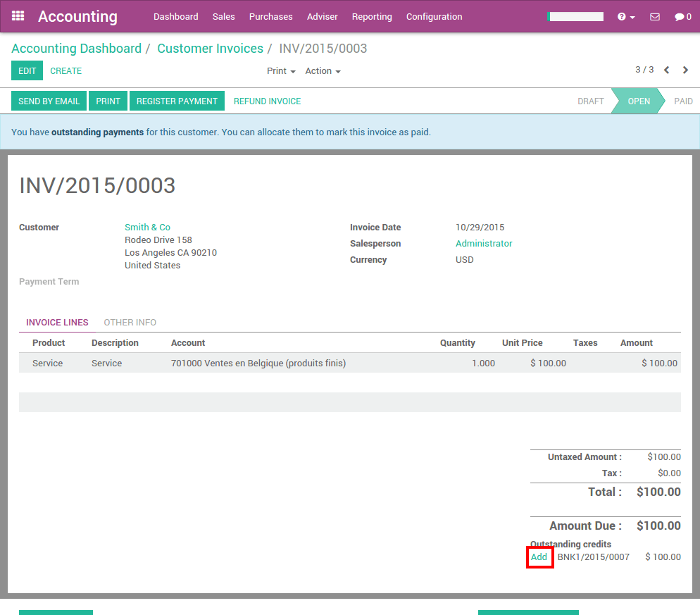Open the Reporting menu
The height and width of the screenshot is (615, 700).
point(372,16)
